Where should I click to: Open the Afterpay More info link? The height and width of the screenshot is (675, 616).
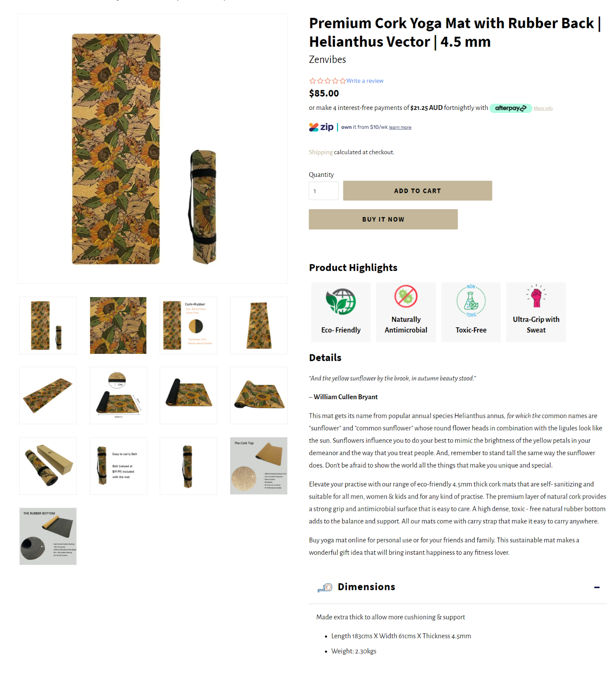543,108
